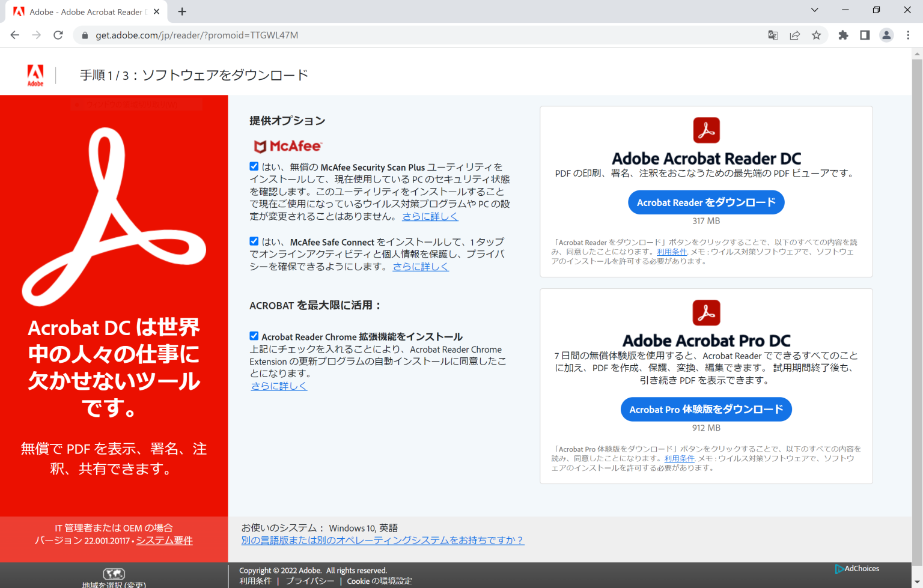Click the McAfee brand logo
Screen dimensions: 923x588
coord(286,146)
